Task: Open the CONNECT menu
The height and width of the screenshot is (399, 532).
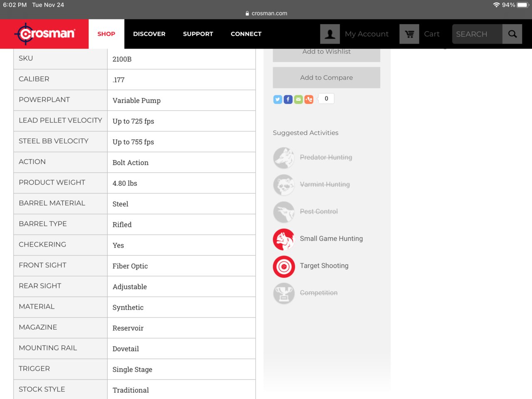Action: coord(246,34)
